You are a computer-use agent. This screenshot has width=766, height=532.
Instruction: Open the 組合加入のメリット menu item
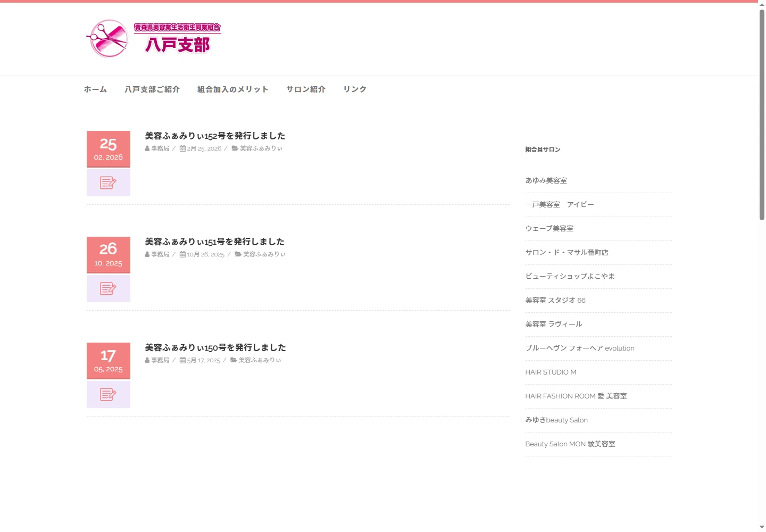pos(233,89)
